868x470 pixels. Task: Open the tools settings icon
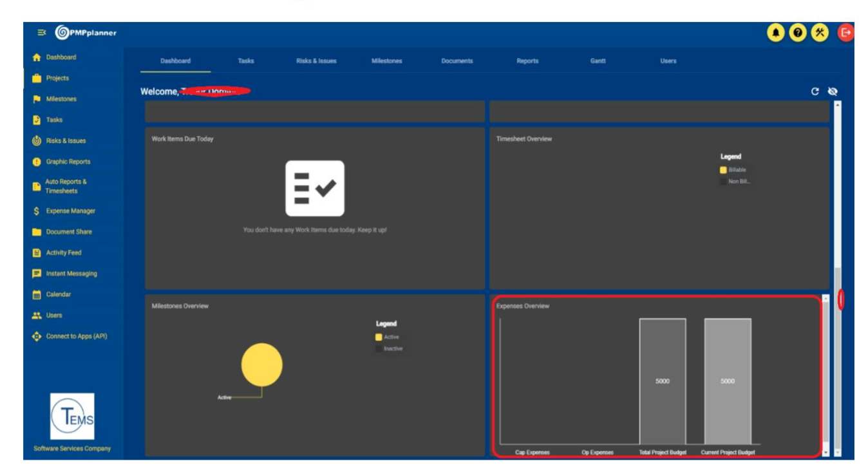click(820, 32)
